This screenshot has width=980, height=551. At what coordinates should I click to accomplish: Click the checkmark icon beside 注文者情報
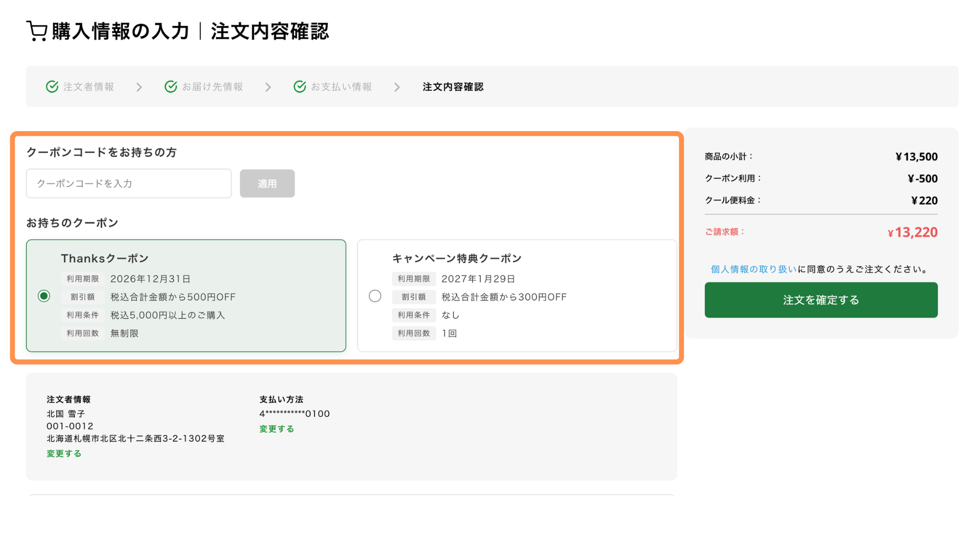(x=52, y=87)
